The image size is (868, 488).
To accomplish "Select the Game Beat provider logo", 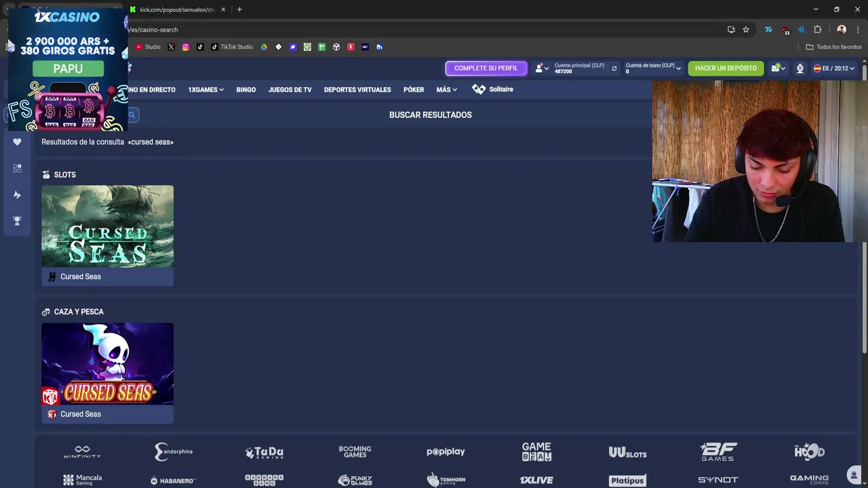I will pos(536,451).
